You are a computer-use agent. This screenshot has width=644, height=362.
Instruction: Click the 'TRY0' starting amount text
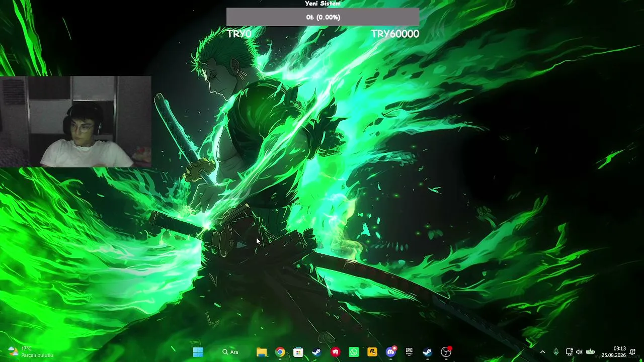click(x=239, y=34)
